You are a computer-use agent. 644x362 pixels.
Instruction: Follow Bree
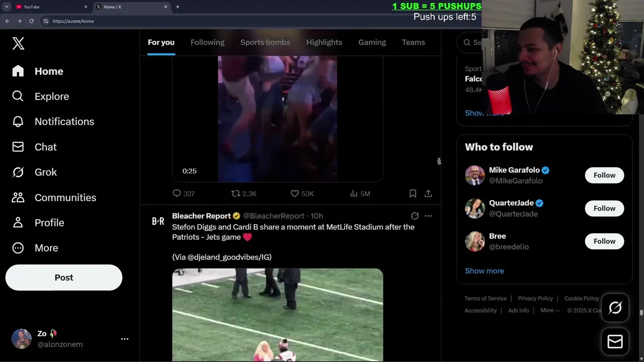coord(604,241)
